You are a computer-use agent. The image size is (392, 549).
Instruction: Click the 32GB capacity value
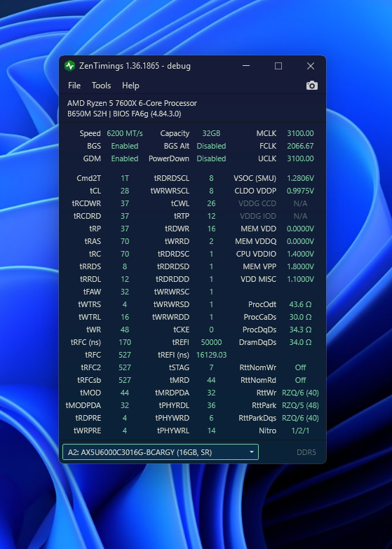211,133
